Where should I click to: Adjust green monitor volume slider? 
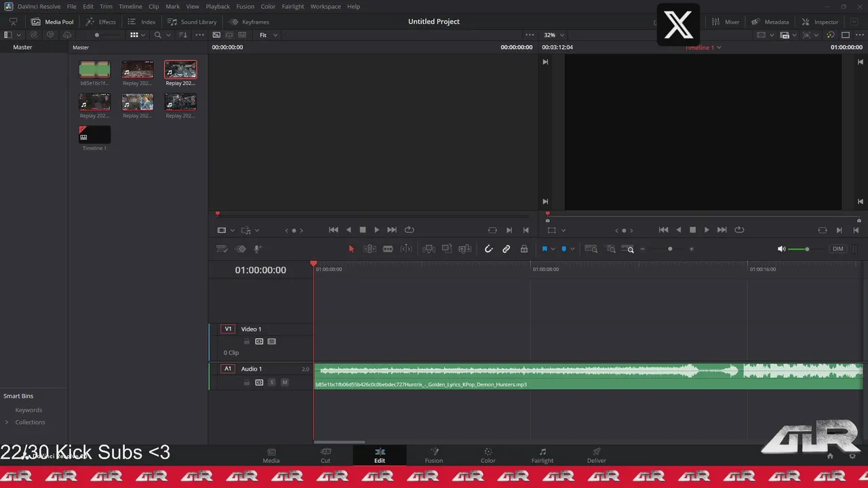coord(807,249)
